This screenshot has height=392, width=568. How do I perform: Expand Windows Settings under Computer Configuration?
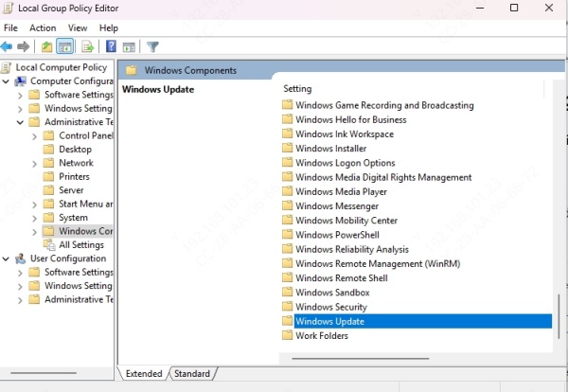(20, 109)
